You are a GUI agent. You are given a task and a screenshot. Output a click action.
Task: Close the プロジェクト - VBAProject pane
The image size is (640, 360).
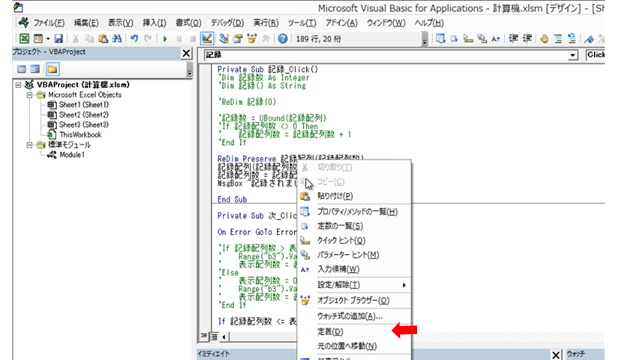tap(186, 53)
